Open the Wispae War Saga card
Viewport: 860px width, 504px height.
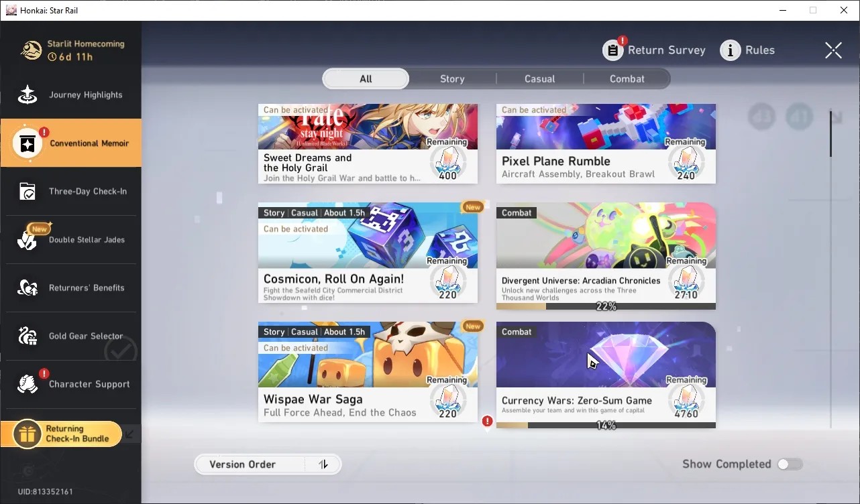(x=368, y=372)
